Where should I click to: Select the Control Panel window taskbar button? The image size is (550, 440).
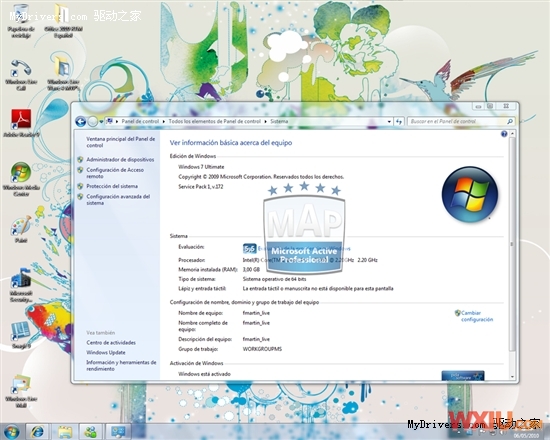tap(118, 432)
